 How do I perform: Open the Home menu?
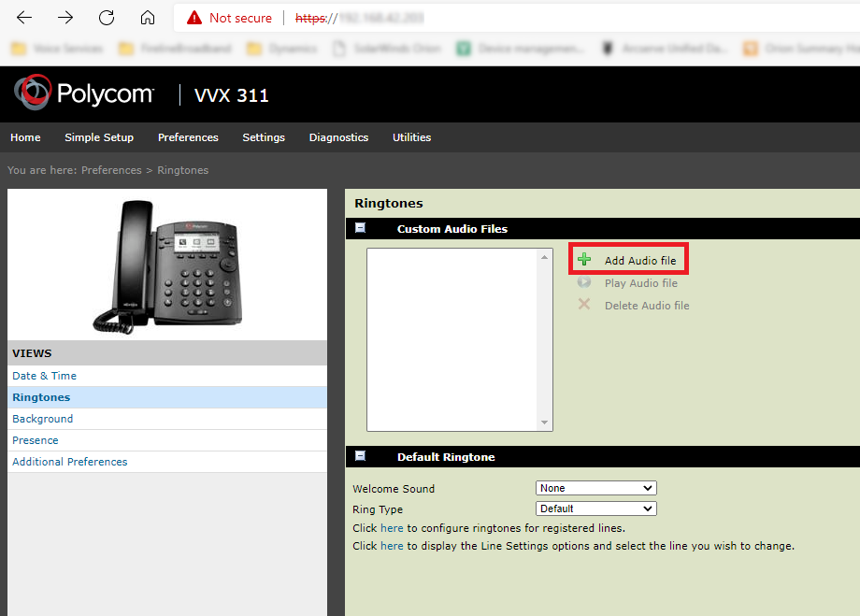click(25, 137)
